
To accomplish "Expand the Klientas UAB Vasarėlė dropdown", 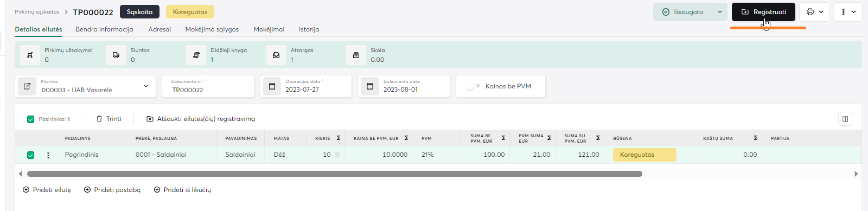I will click(146, 86).
